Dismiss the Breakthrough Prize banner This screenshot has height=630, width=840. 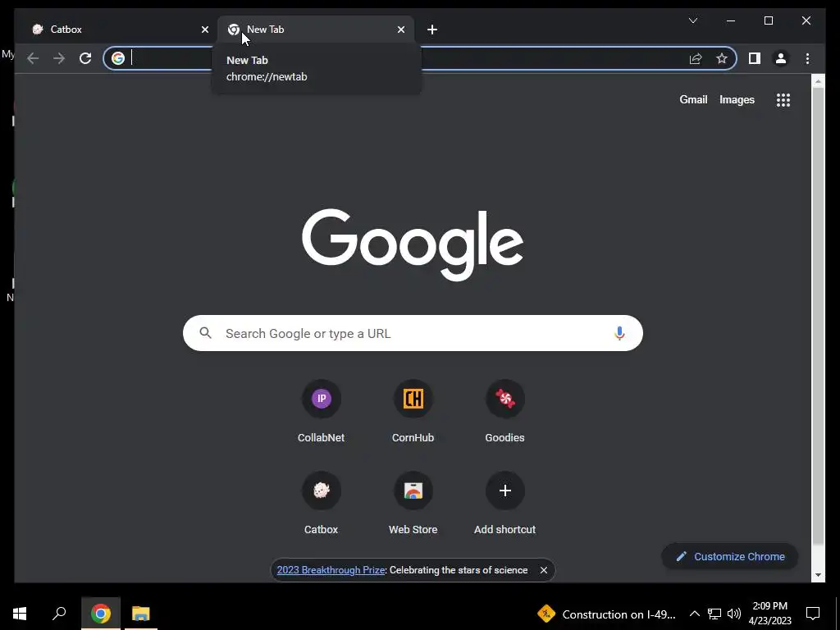pyautogui.click(x=544, y=570)
